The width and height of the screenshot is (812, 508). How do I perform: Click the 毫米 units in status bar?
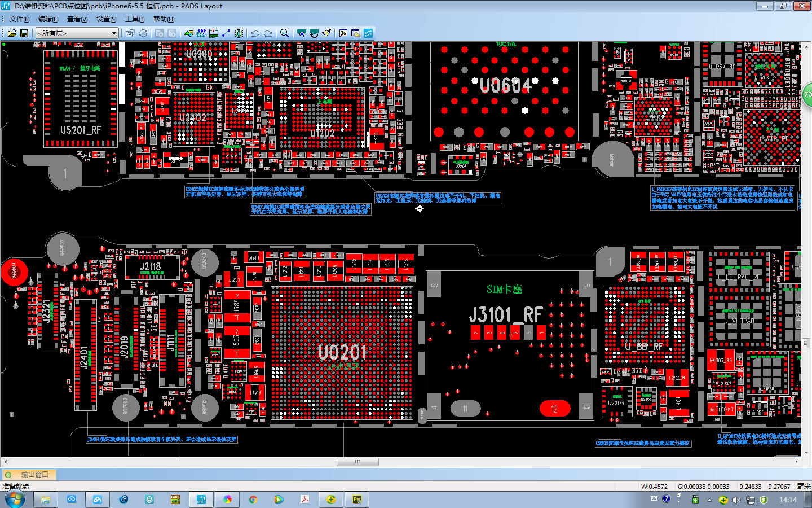(x=804, y=487)
